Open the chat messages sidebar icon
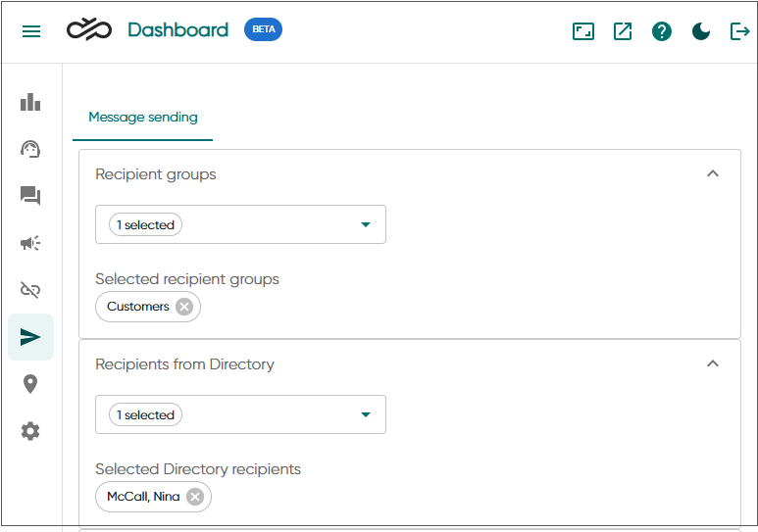758x532 pixels. tap(30, 196)
